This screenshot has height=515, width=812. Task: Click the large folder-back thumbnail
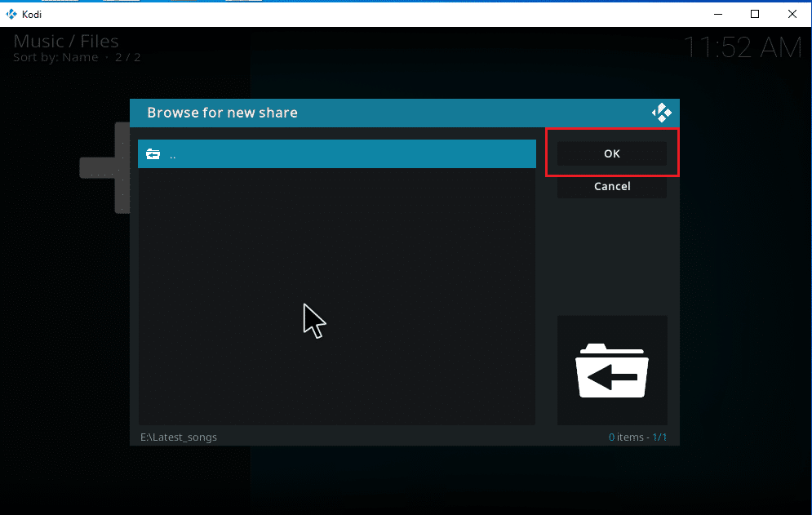pyautogui.click(x=612, y=371)
